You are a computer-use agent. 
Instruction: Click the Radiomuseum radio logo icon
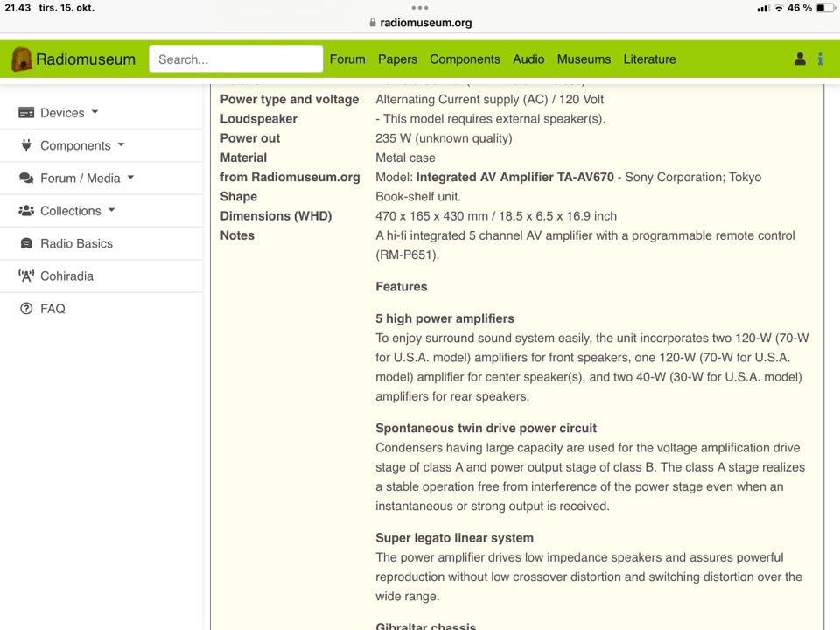(21, 59)
